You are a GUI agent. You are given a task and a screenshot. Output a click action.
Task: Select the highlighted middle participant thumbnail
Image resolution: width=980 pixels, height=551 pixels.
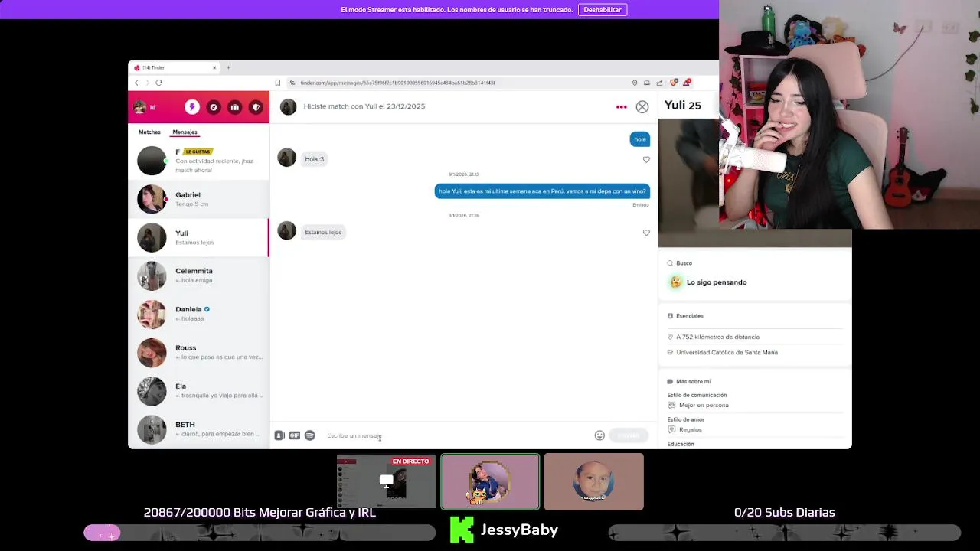(x=490, y=482)
